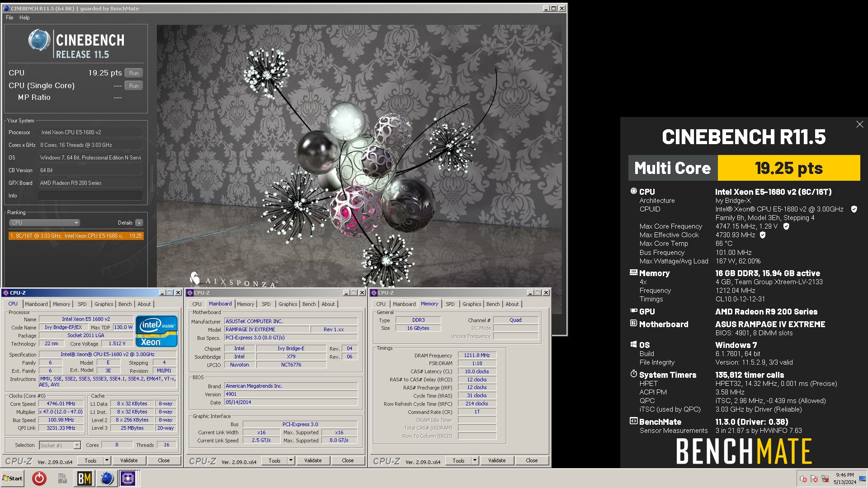Screen dimensions: 868x488
Task: Open Bench tab in first CPU-Z window
Action: tap(125, 304)
